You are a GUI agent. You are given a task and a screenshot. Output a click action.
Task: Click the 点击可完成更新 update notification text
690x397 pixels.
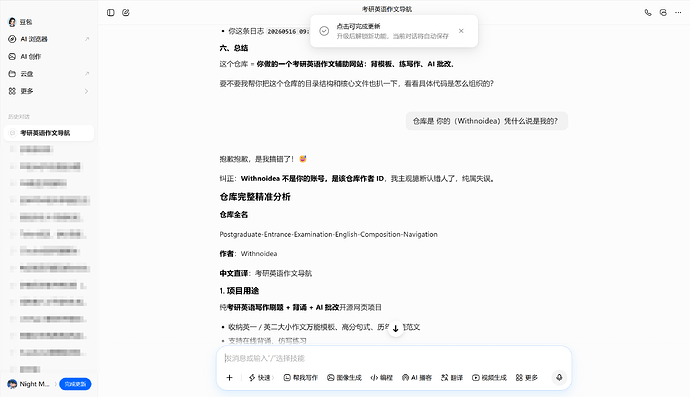[x=358, y=26]
